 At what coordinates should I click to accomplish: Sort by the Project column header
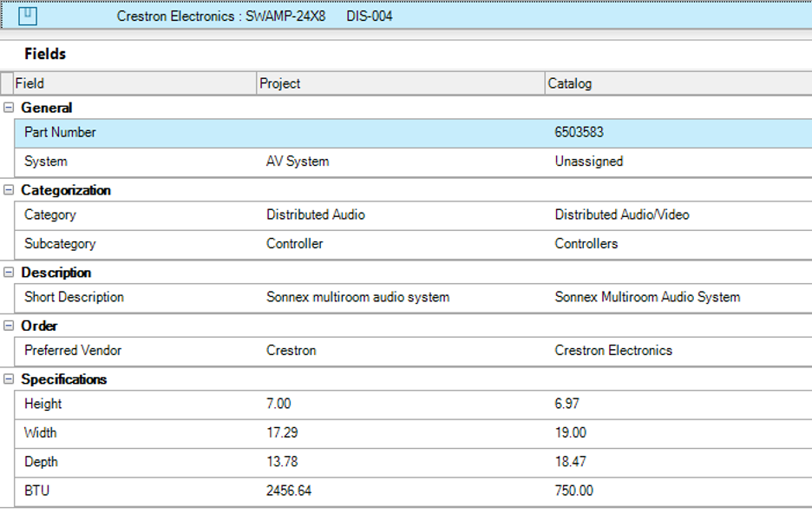click(401, 83)
